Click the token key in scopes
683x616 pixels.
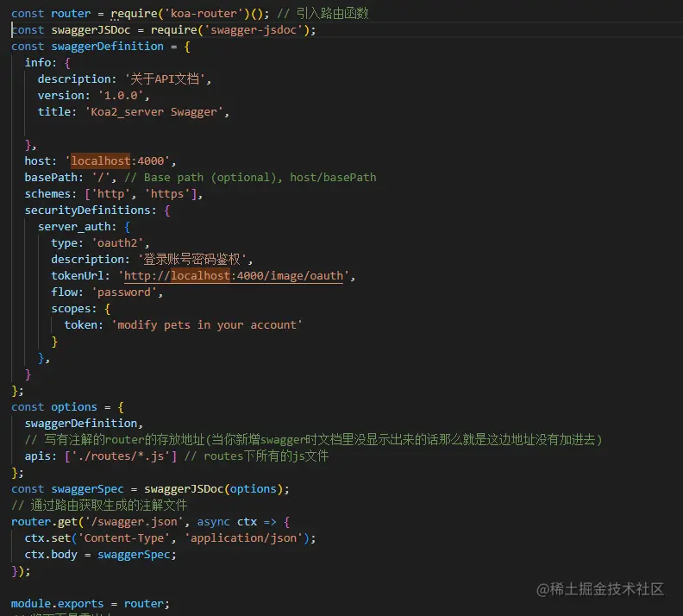coord(80,325)
